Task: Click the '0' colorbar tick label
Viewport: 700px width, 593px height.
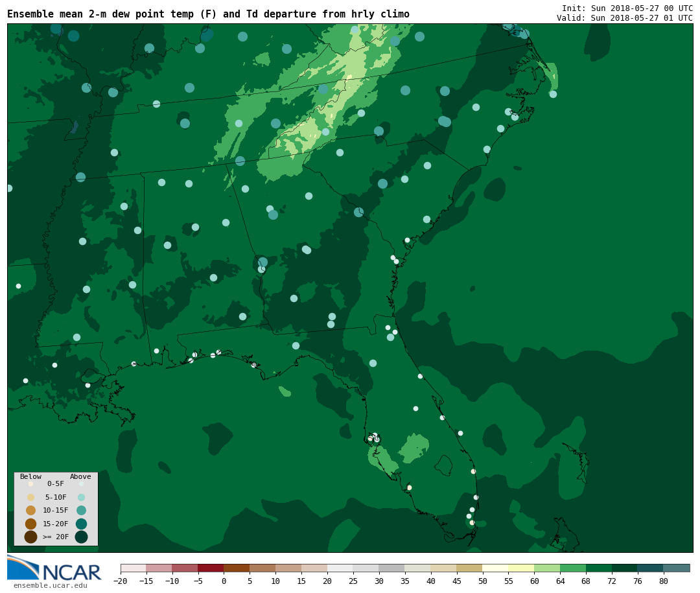Action: pos(224,581)
